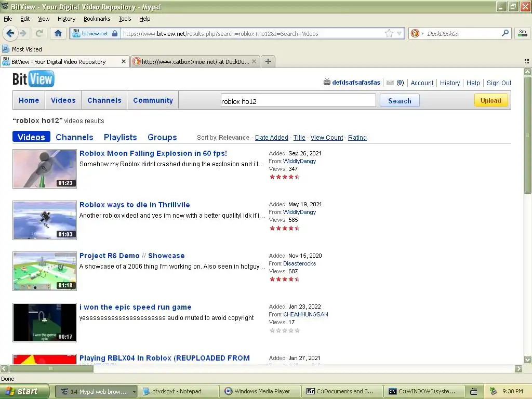
Task: Go back with the browser back arrow
Action: click(10, 33)
